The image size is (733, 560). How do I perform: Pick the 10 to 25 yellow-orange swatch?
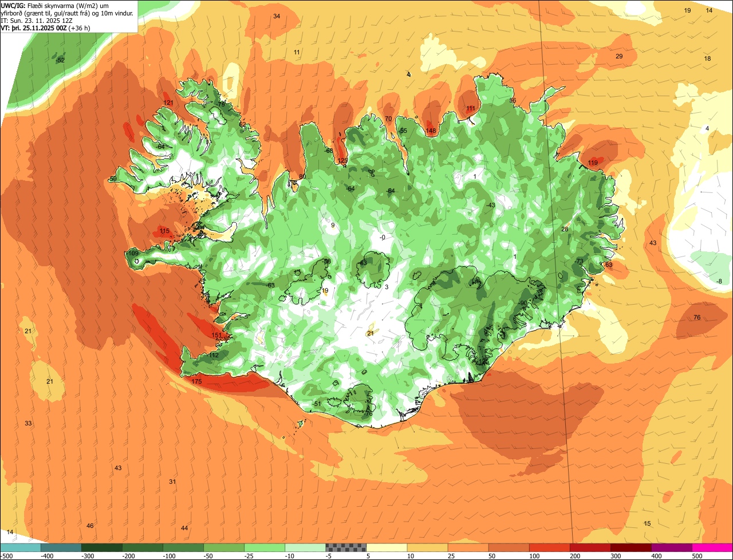pyautogui.click(x=427, y=547)
